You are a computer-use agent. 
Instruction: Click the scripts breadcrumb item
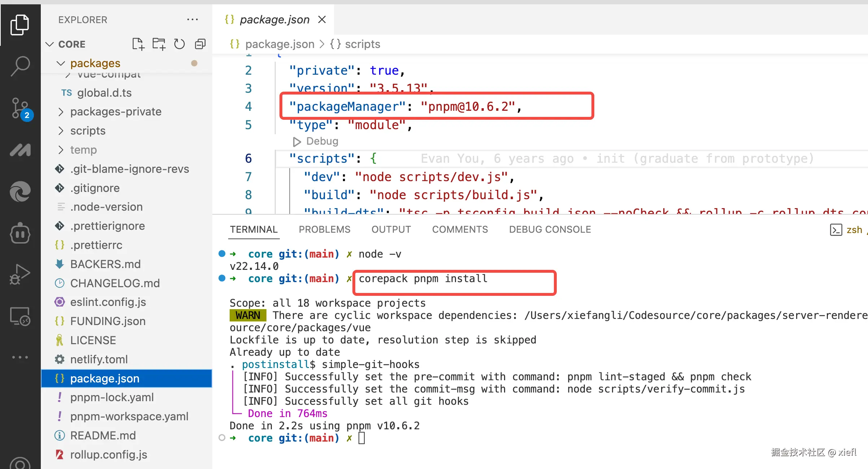362,44
